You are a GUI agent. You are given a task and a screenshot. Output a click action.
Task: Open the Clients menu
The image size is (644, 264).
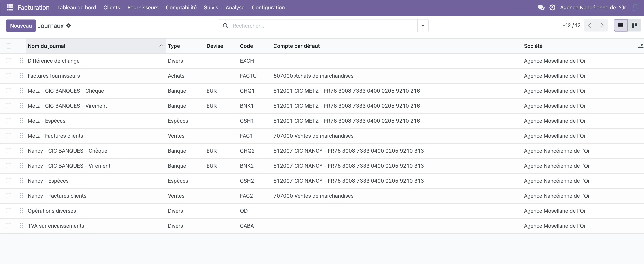coord(112,7)
